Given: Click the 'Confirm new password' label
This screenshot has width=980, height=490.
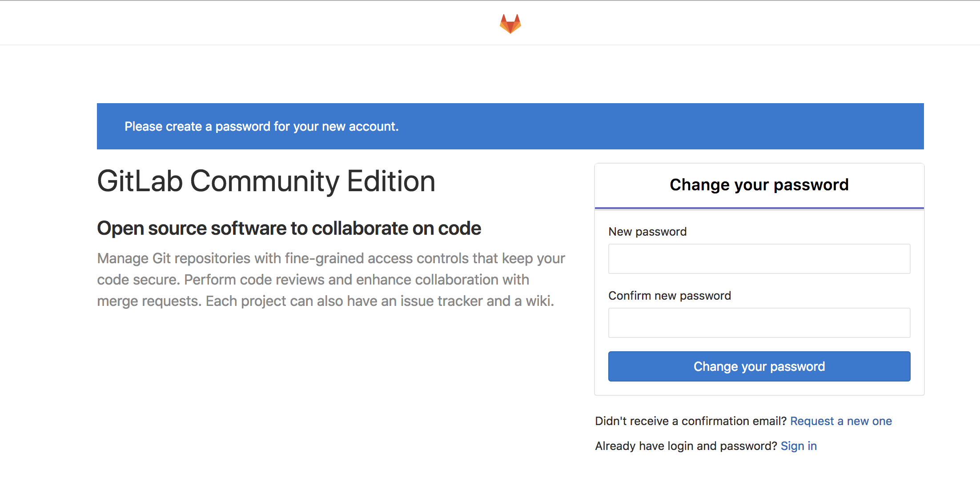Looking at the screenshot, I should [670, 296].
